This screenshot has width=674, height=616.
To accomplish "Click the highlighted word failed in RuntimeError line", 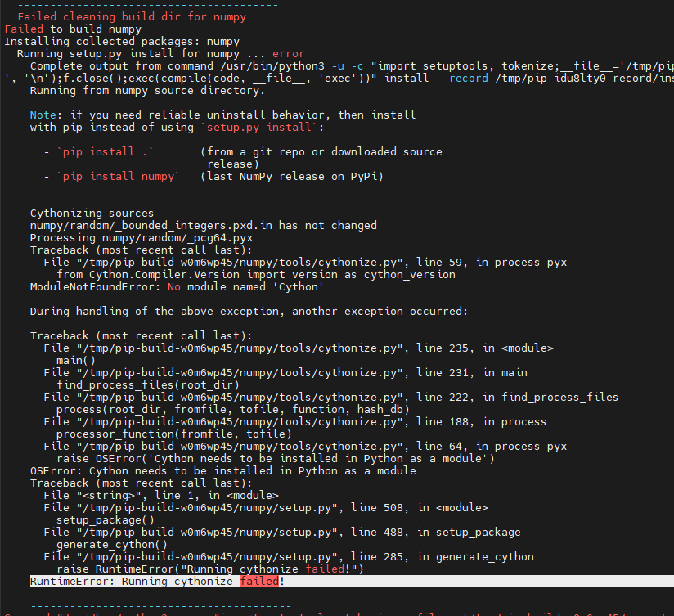I will click(258, 581).
